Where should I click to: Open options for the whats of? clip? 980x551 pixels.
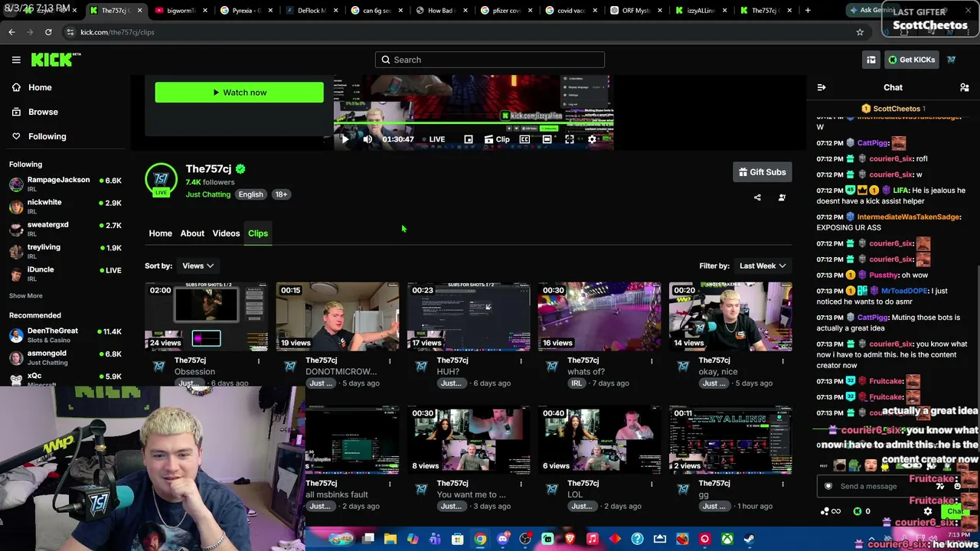(x=652, y=360)
